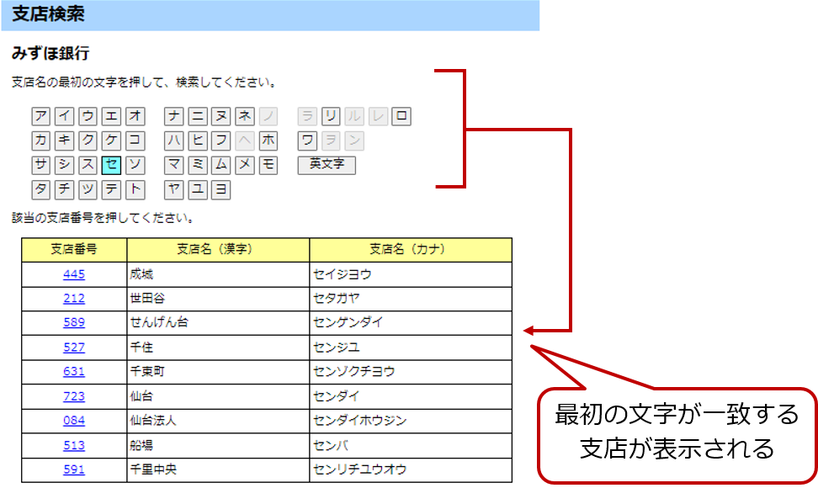Click branch number 527 for 千住
This screenshot has width=818, height=504.
tap(74, 347)
